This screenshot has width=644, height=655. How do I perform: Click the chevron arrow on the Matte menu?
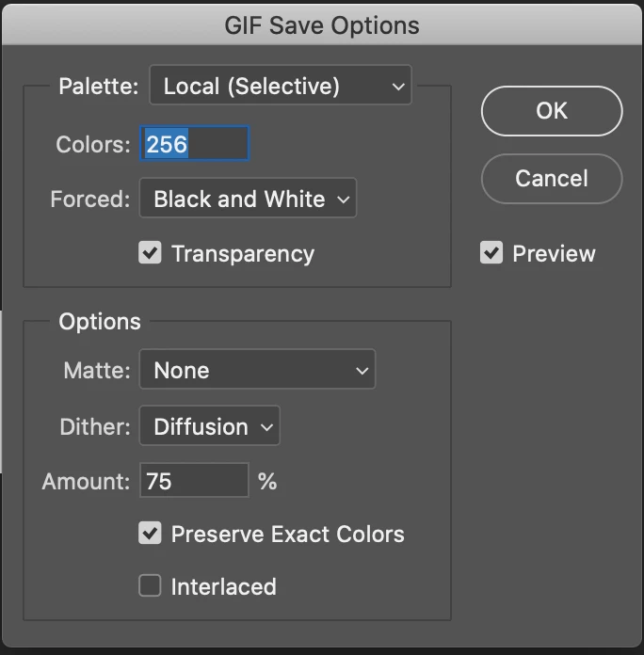(362, 371)
